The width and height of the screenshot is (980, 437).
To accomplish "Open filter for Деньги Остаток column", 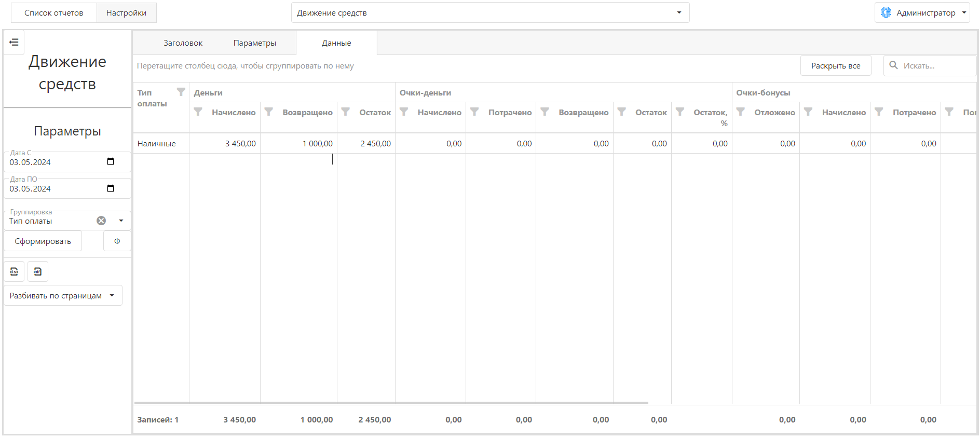I will (345, 112).
